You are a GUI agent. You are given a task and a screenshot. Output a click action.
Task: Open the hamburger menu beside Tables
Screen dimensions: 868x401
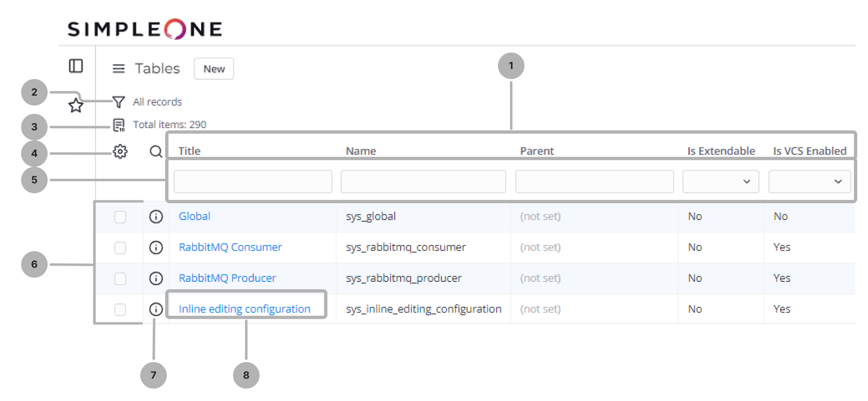click(x=118, y=69)
